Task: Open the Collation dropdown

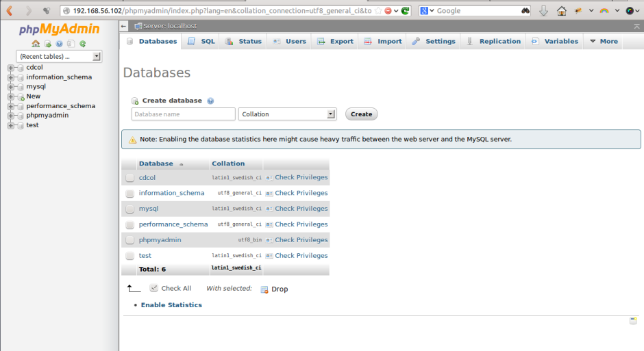Action: tap(288, 114)
